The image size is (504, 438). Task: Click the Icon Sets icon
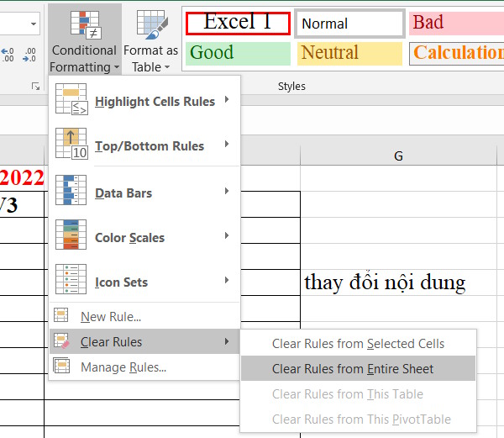(71, 279)
